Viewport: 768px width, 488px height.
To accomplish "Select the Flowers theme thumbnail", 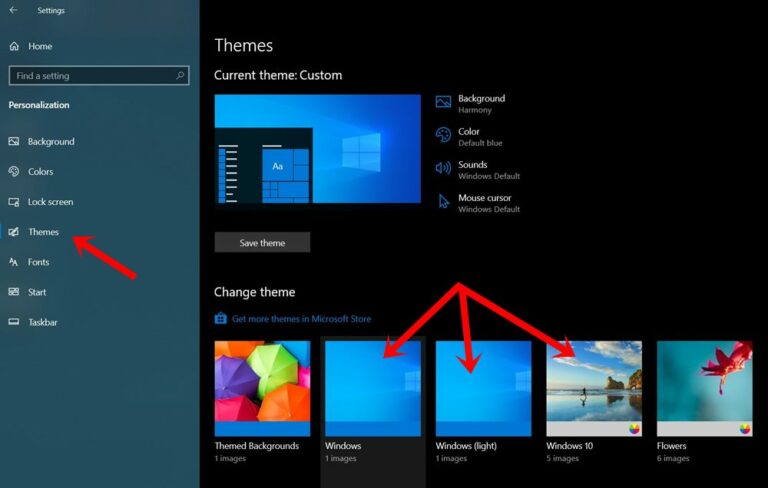I will (704, 388).
